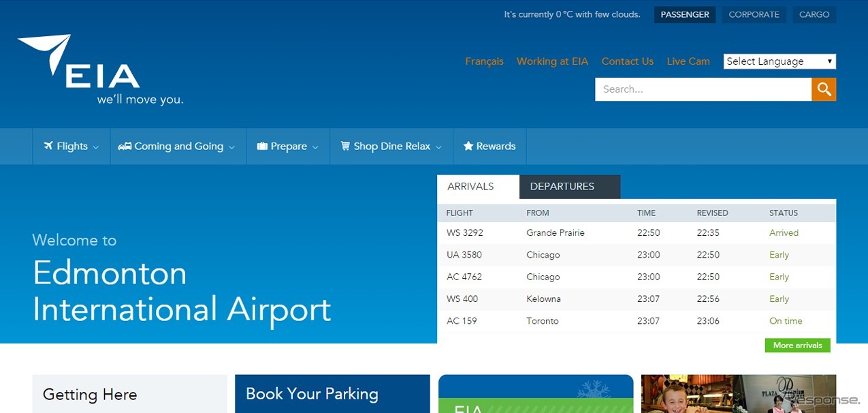Click the suitcase icon beside Prepare

(x=262, y=146)
